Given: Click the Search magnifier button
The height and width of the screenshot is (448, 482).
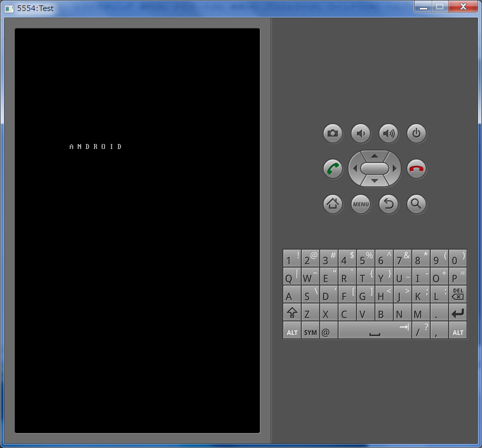Looking at the screenshot, I should point(417,204).
